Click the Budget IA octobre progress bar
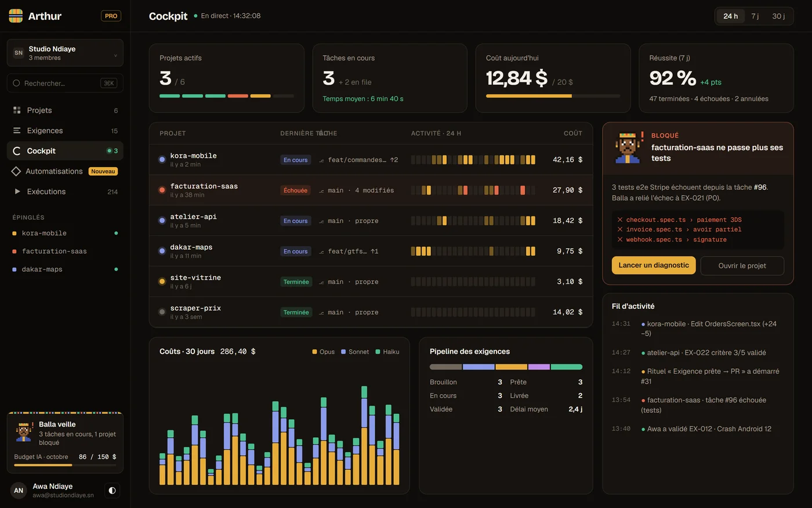Image resolution: width=812 pixels, height=508 pixels. 65,465
